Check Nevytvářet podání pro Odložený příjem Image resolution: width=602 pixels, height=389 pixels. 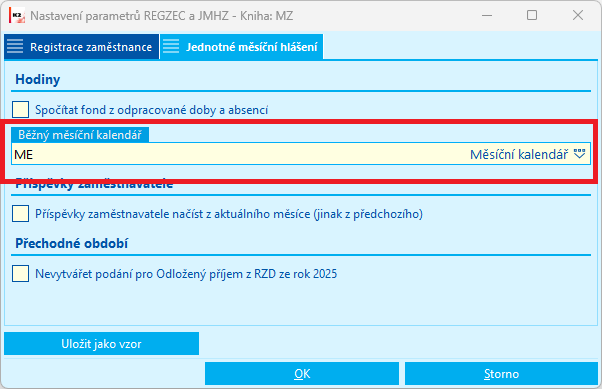(x=20, y=274)
